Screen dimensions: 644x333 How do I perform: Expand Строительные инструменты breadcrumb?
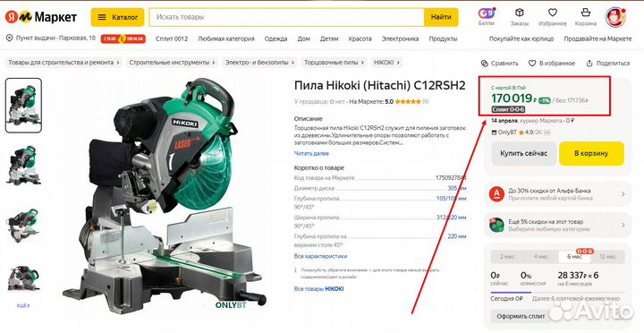click(172, 63)
